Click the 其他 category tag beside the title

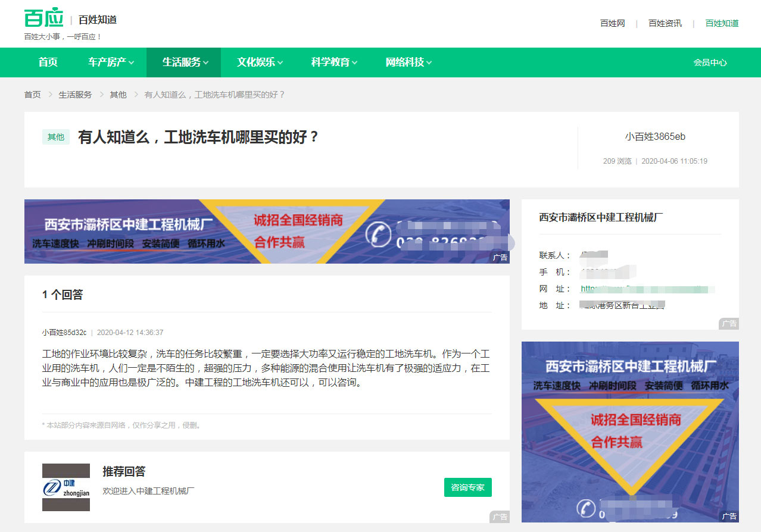click(56, 137)
